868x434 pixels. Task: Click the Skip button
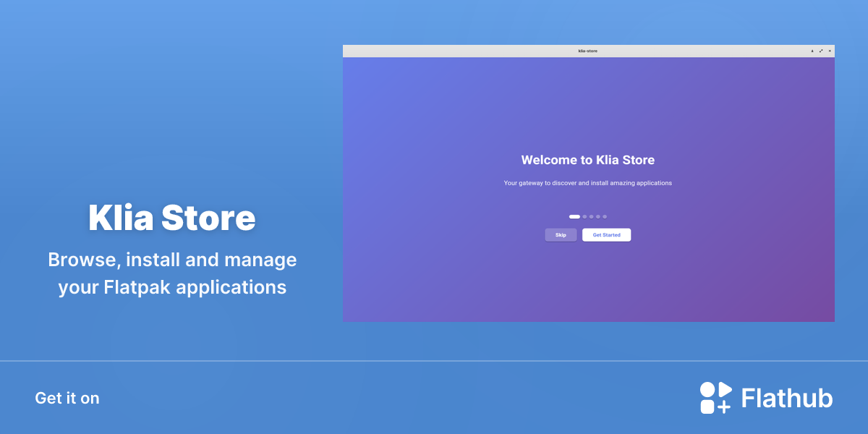tap(561, 235)
